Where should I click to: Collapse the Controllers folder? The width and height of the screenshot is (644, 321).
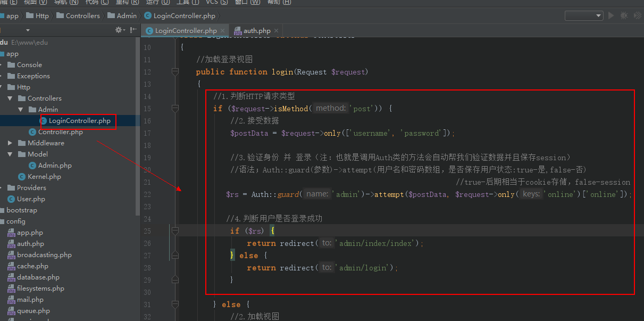pos(10,98)
